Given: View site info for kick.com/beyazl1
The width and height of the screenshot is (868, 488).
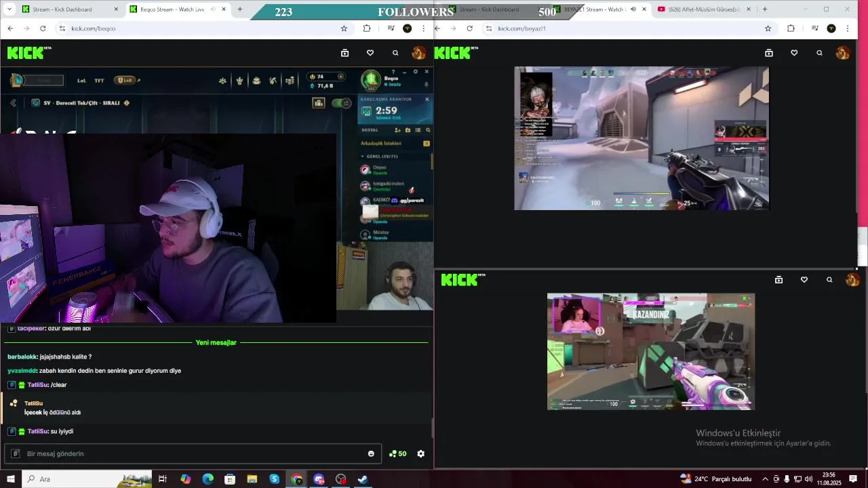Looking at the screenshot, I should click(489, 28).
